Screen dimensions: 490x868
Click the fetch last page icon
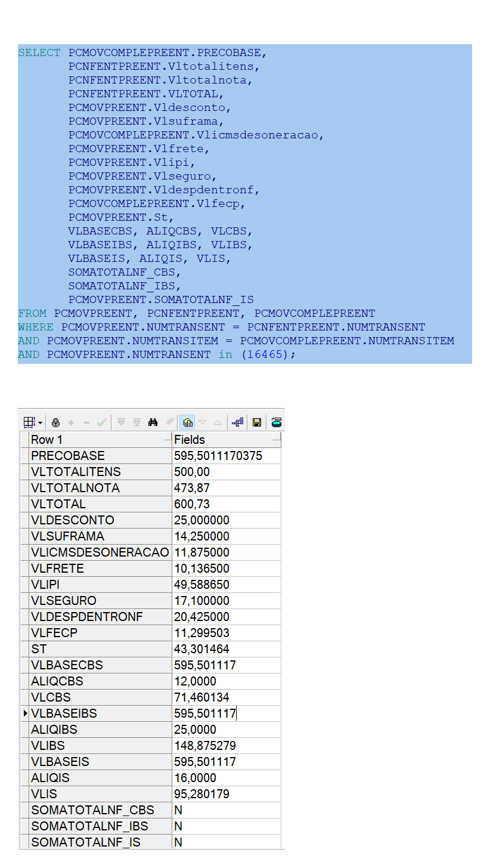click(x=137, y=422)
